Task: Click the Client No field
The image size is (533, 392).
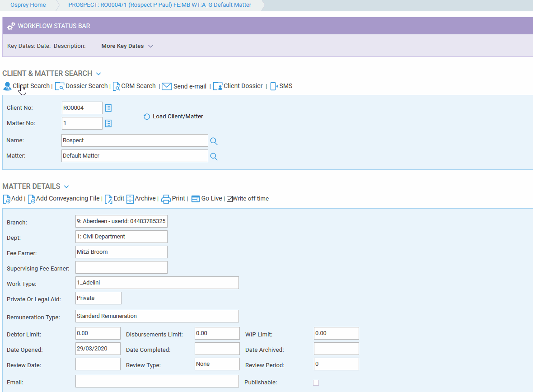Action: pos(82,108)
